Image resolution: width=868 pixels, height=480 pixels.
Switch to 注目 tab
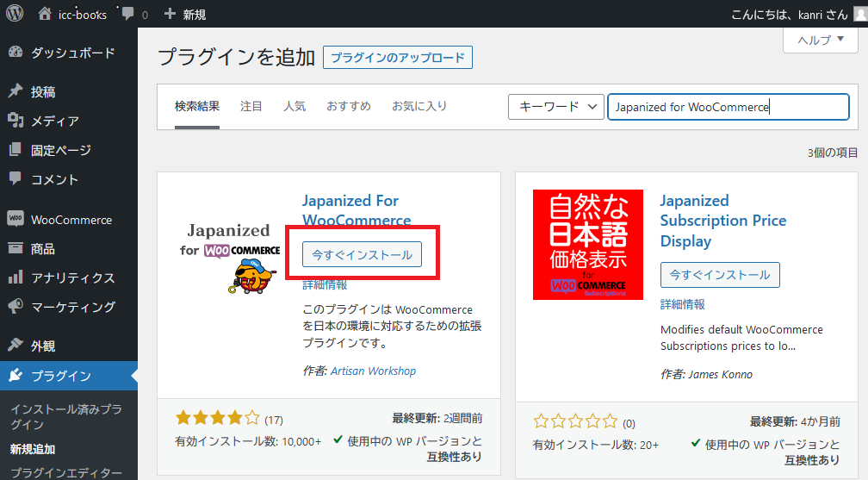click(251, 106)
